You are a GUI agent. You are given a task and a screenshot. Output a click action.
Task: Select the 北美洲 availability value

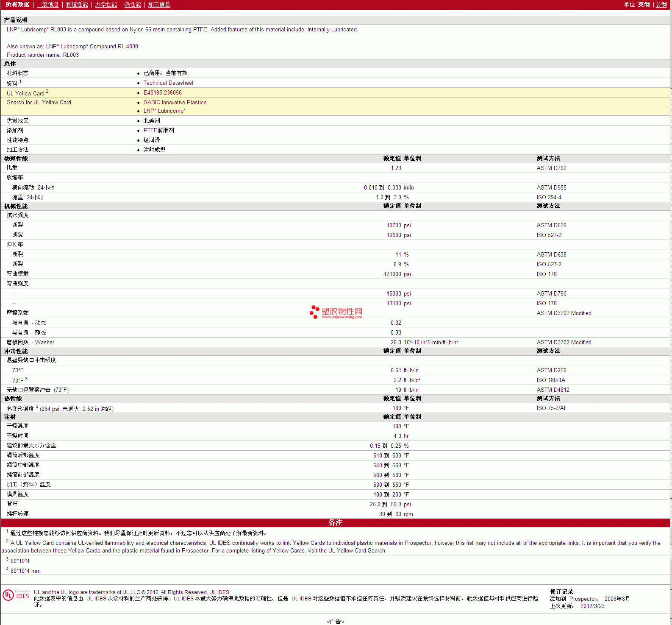tap(152, 121)
